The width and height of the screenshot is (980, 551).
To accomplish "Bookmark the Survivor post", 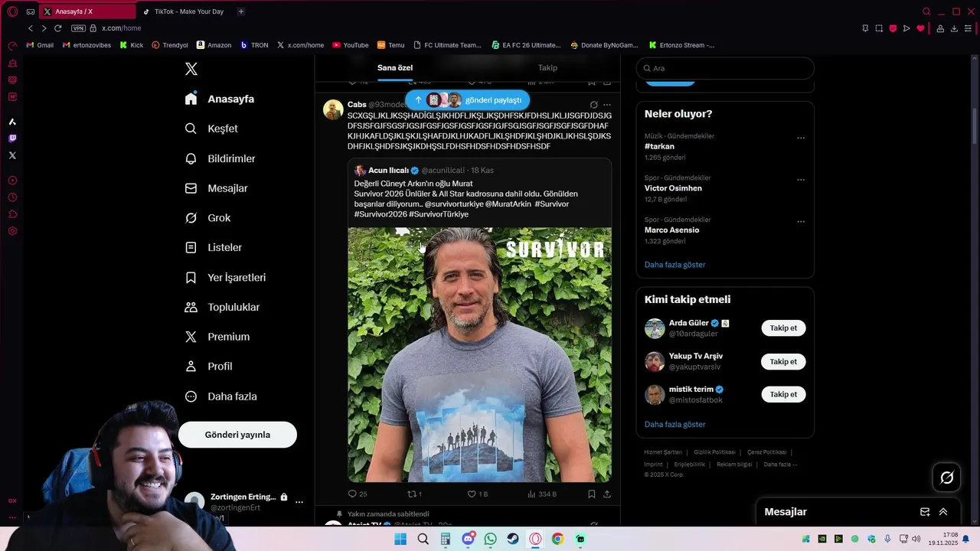I will click(592, 494).
